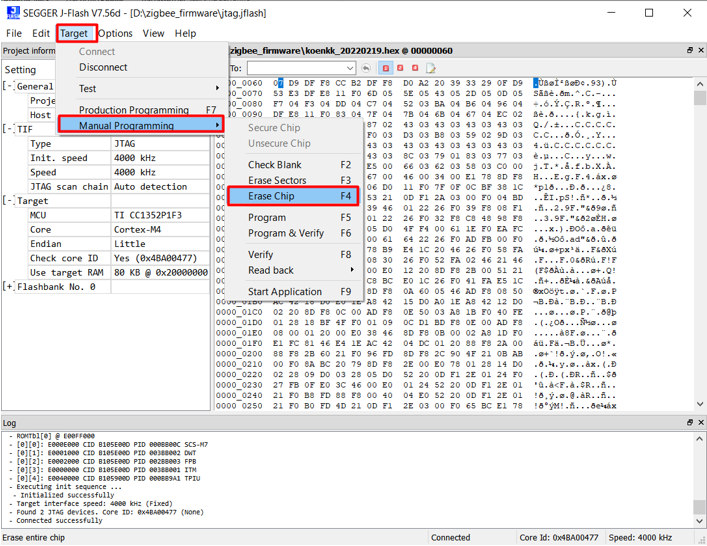Image resolution: width=707 pixels, height=546 pixels.
Task: Open the Go To address dropdown
Action: (x=350, y=68)
